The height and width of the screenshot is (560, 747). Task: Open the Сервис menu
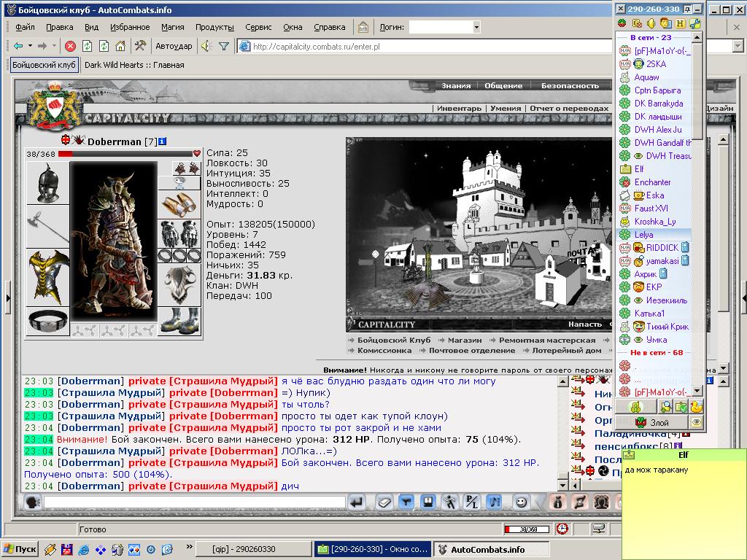click(258, 27)
